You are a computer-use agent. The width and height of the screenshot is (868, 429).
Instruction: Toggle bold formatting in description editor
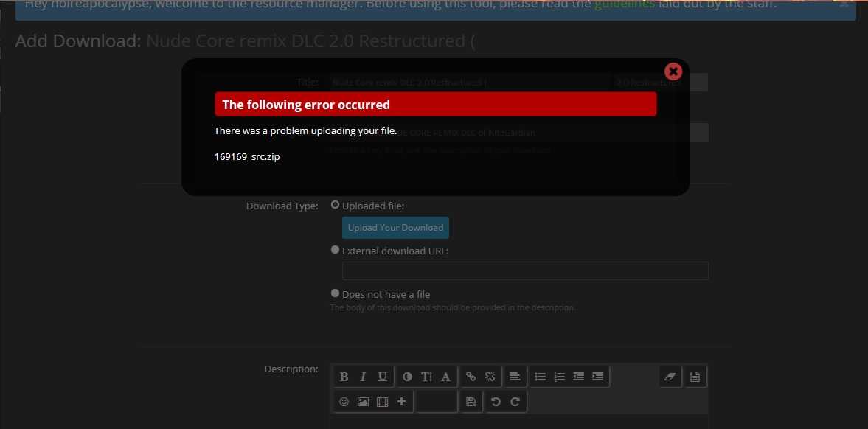tap(344, 377)
